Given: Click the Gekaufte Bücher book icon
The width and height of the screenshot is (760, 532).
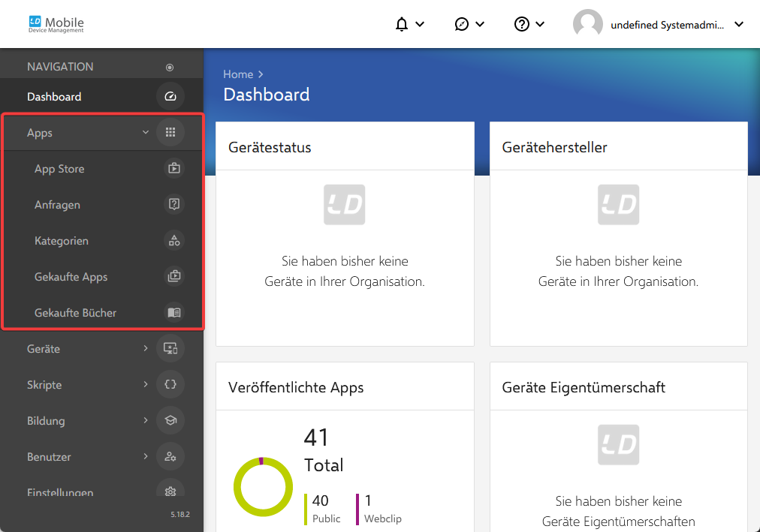Looking at the screenshot, I should pos(174,312).
